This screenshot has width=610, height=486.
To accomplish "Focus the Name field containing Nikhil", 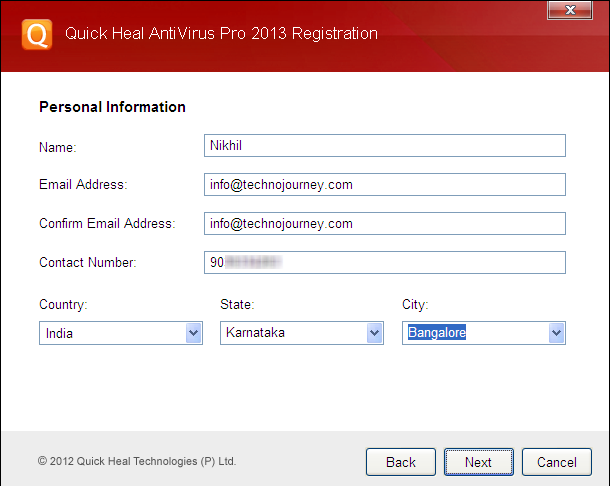I will 385,146.
